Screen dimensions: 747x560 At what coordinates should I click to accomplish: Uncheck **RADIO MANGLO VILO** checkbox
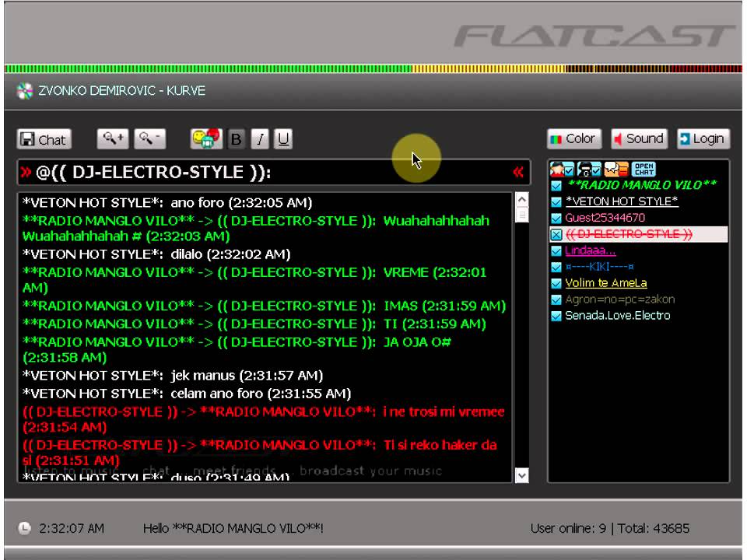coord(556,185)
